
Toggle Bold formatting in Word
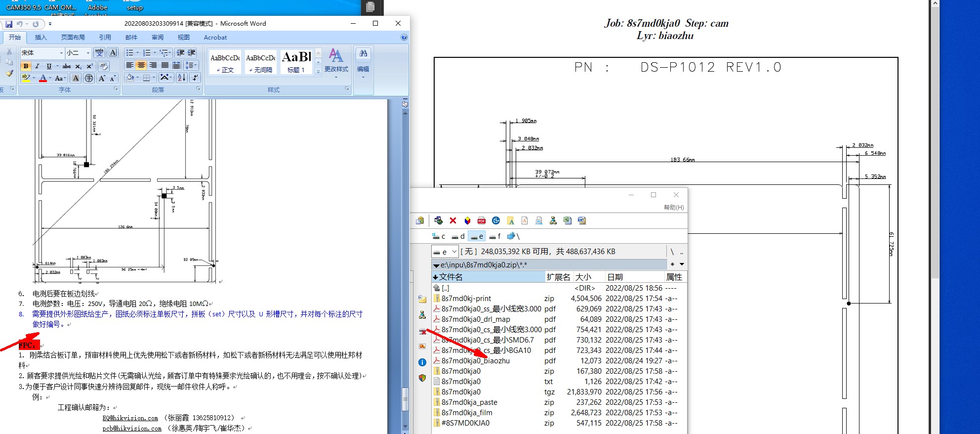click(x=26, y=66)
